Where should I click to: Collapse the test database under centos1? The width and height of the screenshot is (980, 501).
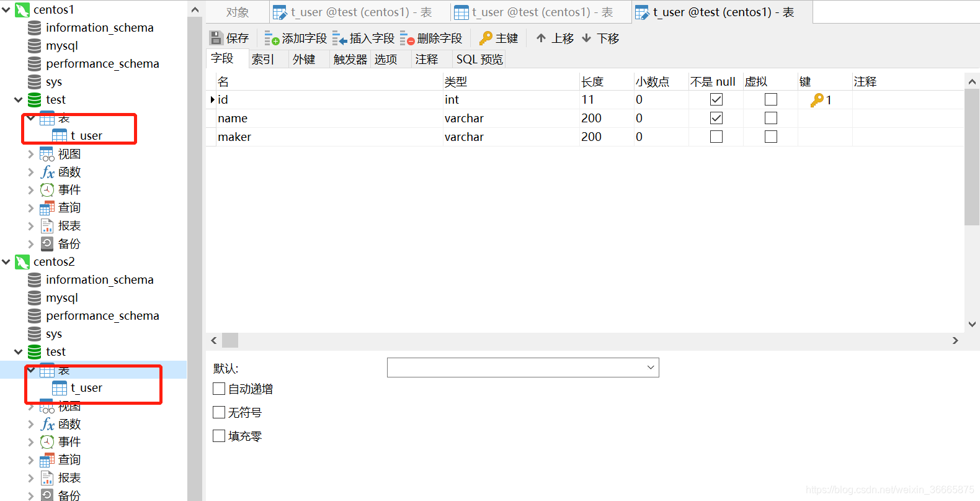click(19, 99)
